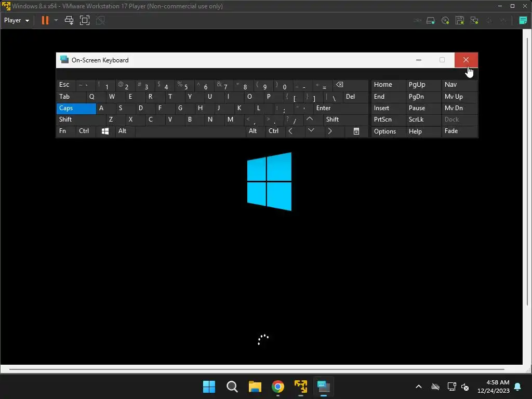Open the muted volume tray icon
The image size is (532, 399).
tap(465, 387)
